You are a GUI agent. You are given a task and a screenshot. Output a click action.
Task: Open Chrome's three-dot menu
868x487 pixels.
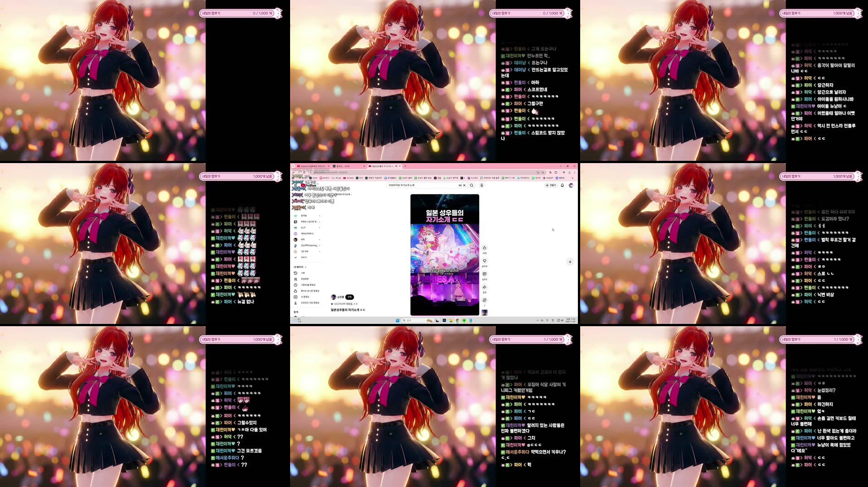574,172
